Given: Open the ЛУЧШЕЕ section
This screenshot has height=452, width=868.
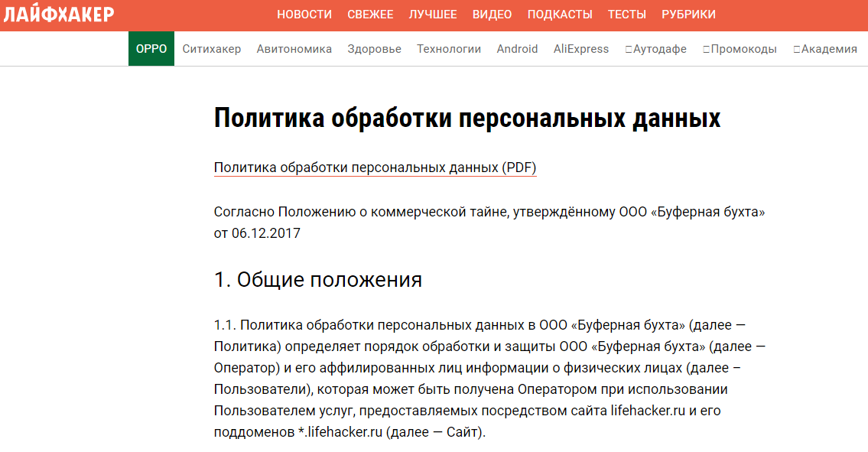Looking at the screenshot, I should click(433, 14).
